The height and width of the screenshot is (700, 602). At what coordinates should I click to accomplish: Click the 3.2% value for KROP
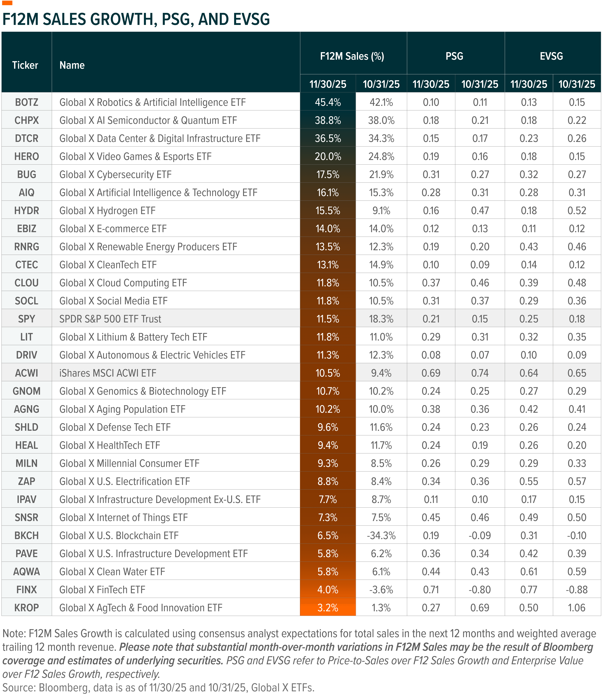(328, 607)
